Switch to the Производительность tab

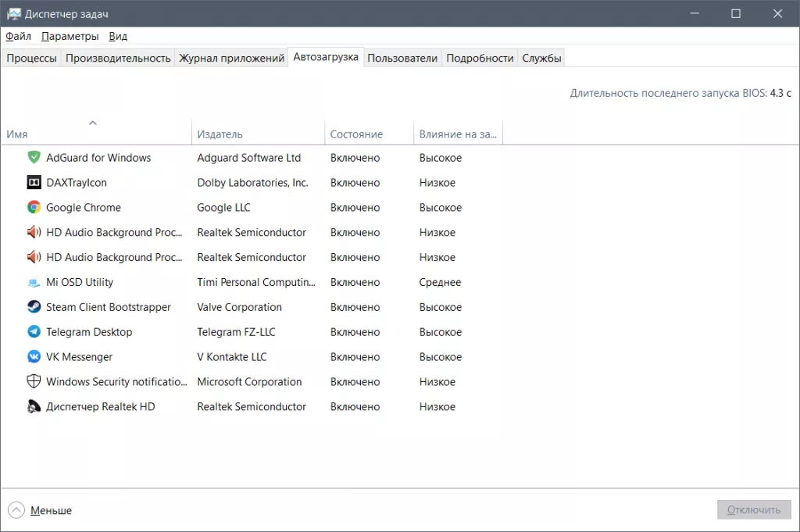coord(118,58)
